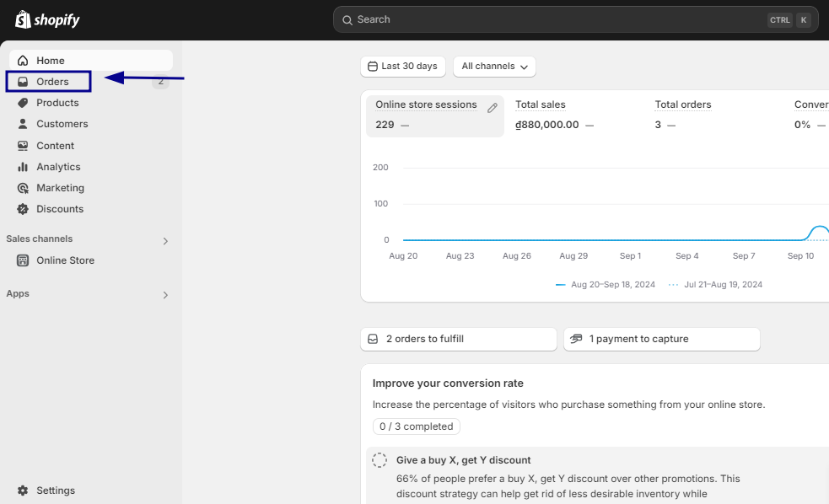Click the search magnifier icon

[x=347, y=20]
